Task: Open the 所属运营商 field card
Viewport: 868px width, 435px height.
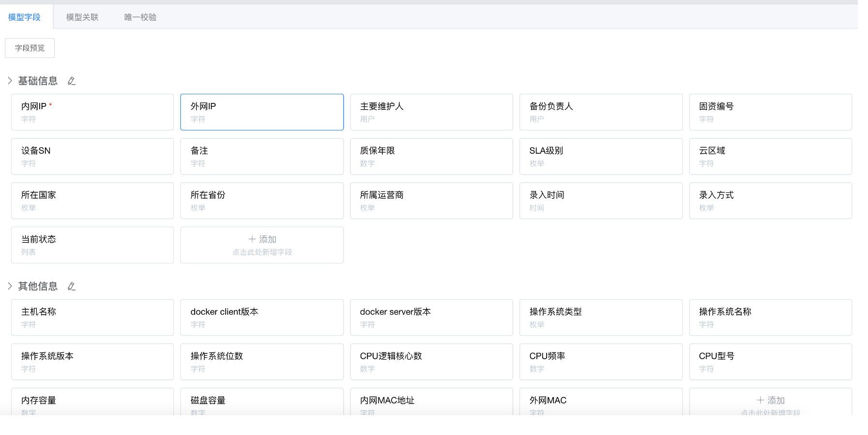Action: click(x=432, y=201)
